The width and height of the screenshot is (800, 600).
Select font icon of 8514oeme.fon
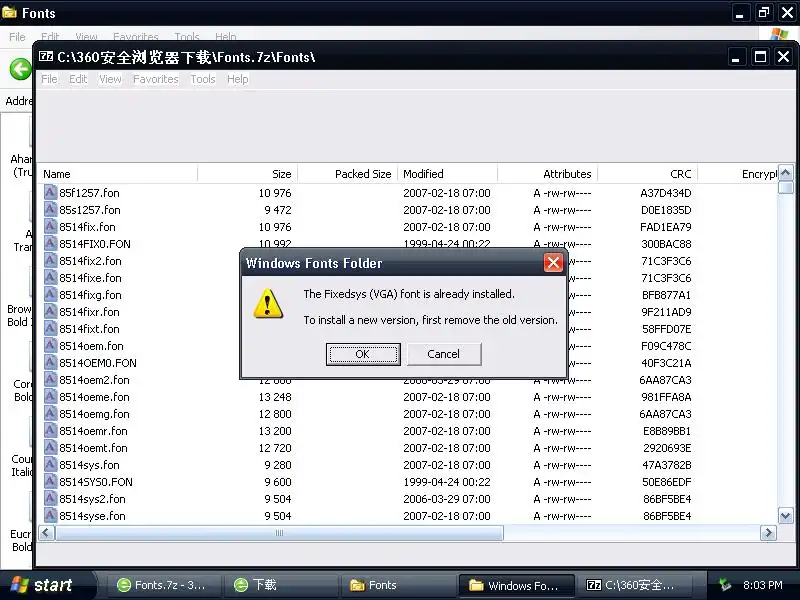[x=50, y=396]
